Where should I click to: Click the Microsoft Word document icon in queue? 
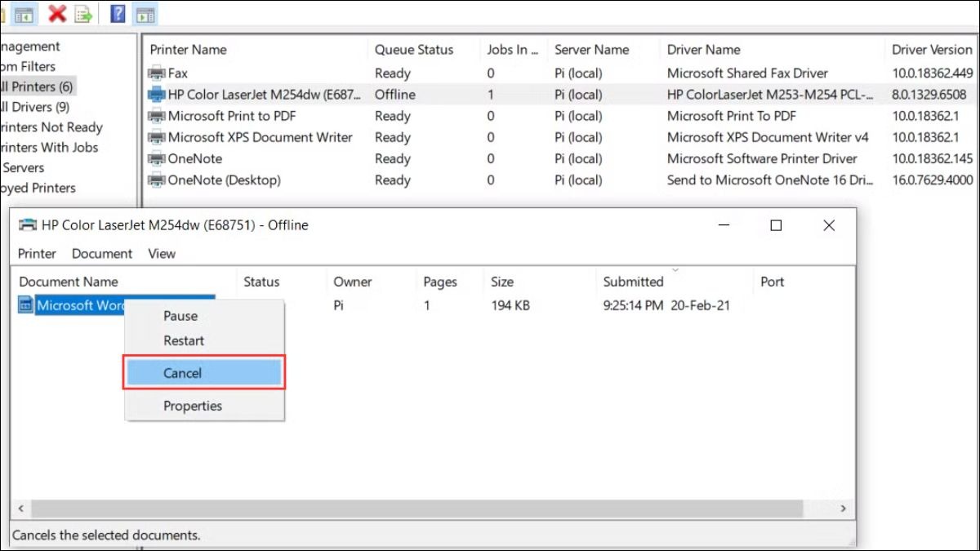(x=26, y=305)
